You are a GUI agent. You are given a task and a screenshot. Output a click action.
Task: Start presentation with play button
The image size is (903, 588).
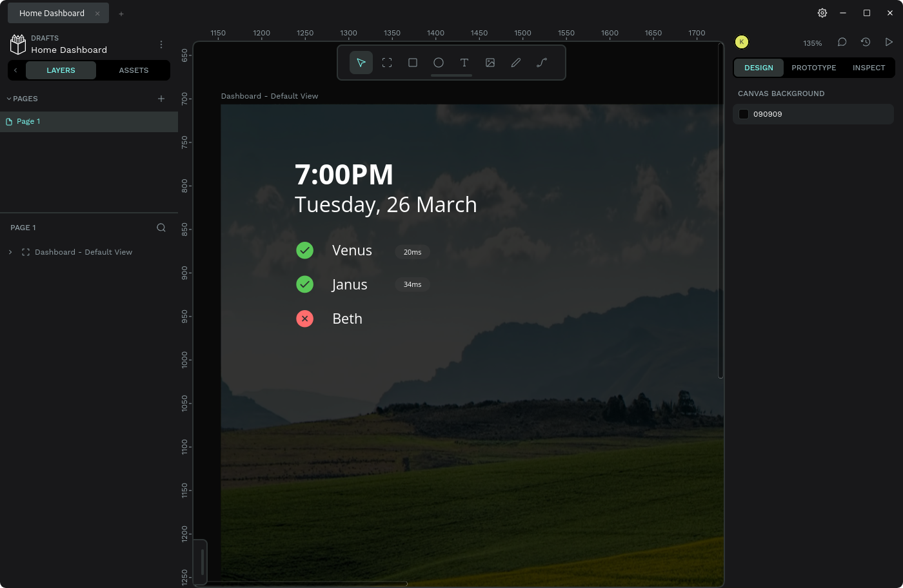click(x=889, y=42)
